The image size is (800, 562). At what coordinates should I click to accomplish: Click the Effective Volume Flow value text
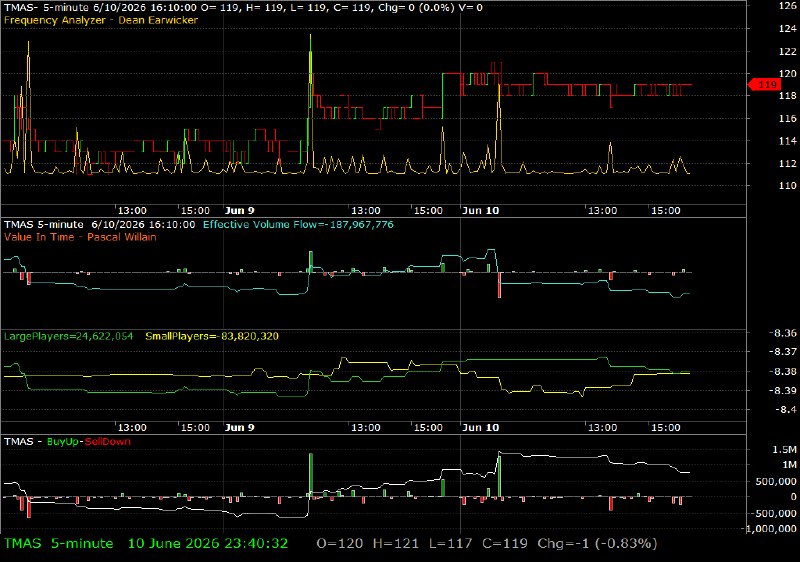click(x=298, y=224)
